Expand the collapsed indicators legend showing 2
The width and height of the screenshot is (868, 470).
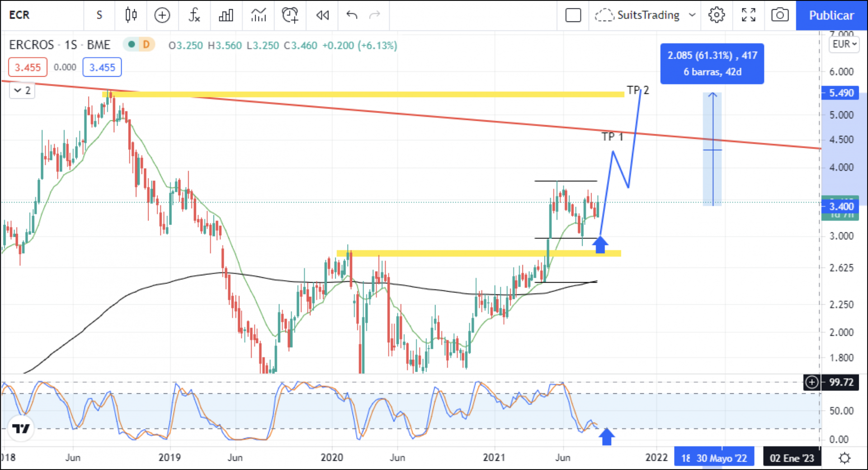click(22, 90)
